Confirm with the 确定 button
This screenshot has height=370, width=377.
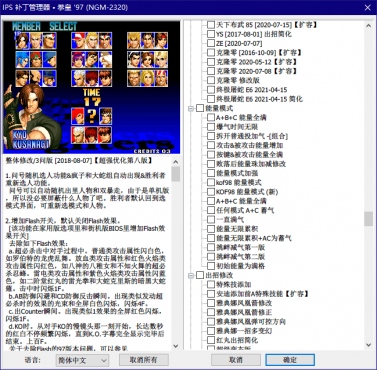point(290,360)
